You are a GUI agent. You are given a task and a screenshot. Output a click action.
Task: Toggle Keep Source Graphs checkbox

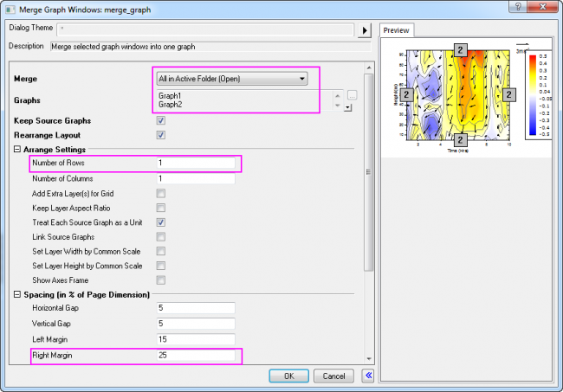[160, 120]
